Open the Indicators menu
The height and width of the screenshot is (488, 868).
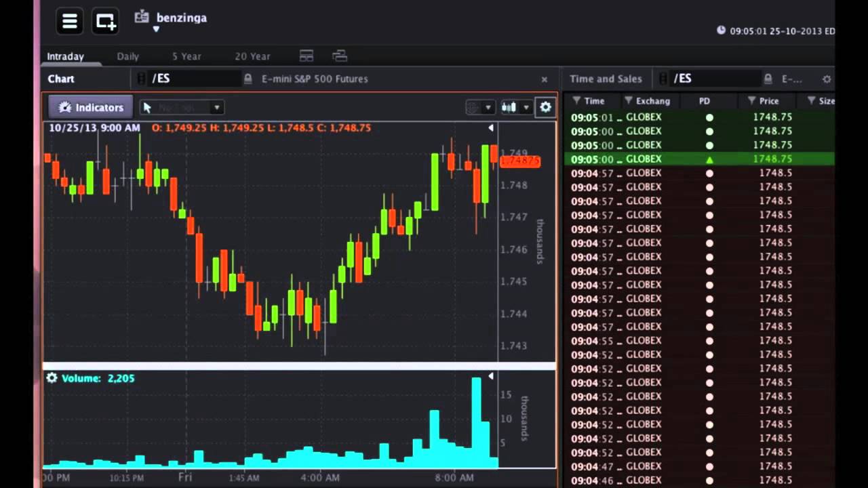[91, 107]
